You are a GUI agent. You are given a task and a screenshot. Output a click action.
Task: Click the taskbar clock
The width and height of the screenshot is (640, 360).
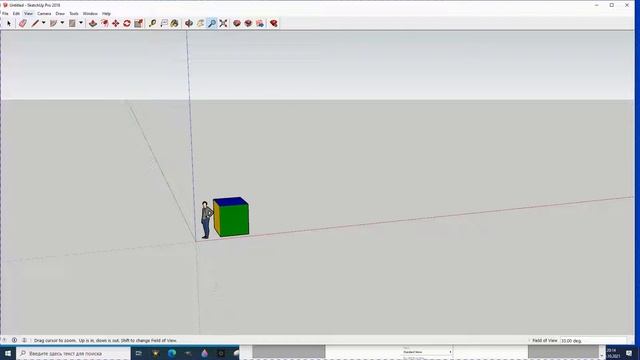(x=614, y=353)
